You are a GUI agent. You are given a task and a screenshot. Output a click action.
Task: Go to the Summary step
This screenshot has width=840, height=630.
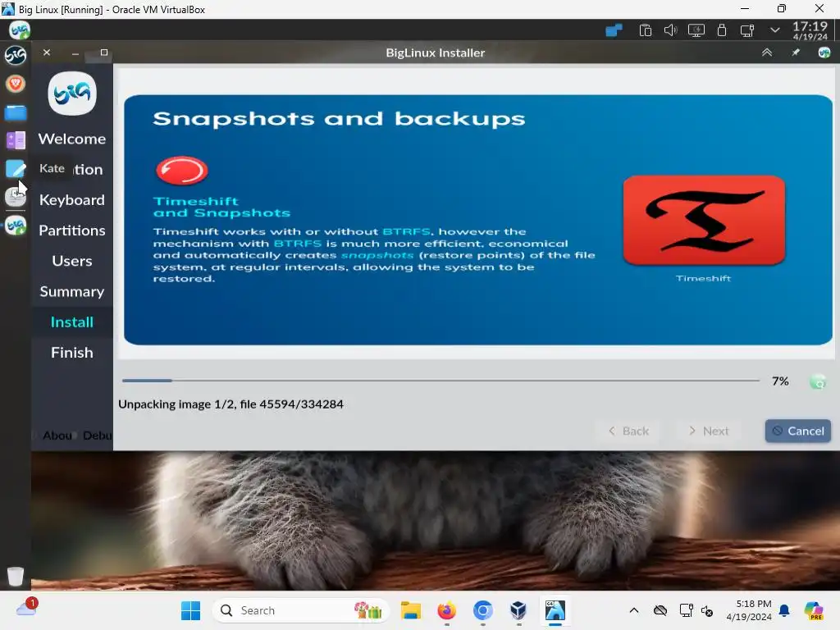72,291
